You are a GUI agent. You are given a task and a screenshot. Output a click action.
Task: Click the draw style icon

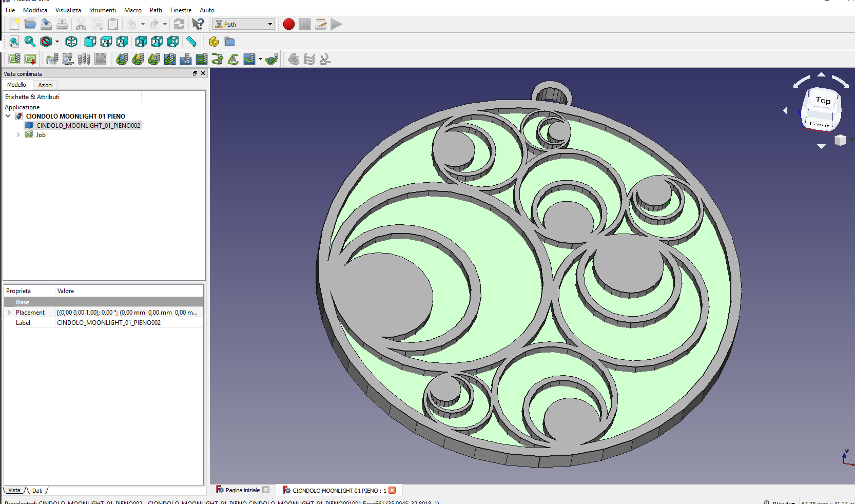pyautogui.click(x=46, y=42)
